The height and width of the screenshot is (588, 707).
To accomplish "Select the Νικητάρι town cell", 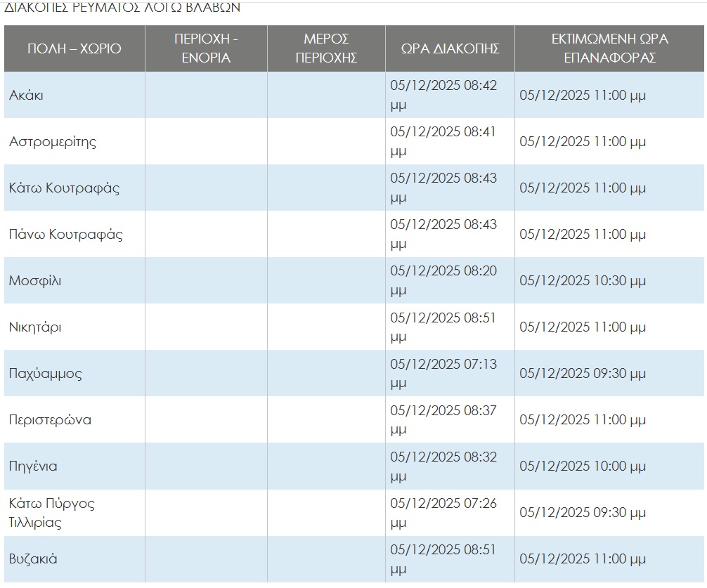I will [x=35, y=327].
